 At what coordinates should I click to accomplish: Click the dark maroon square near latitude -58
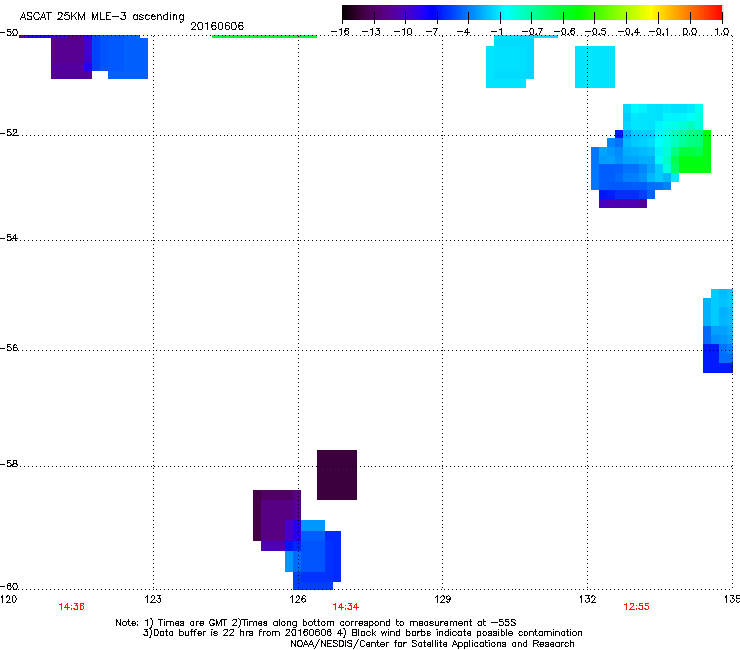pos(337,475)
